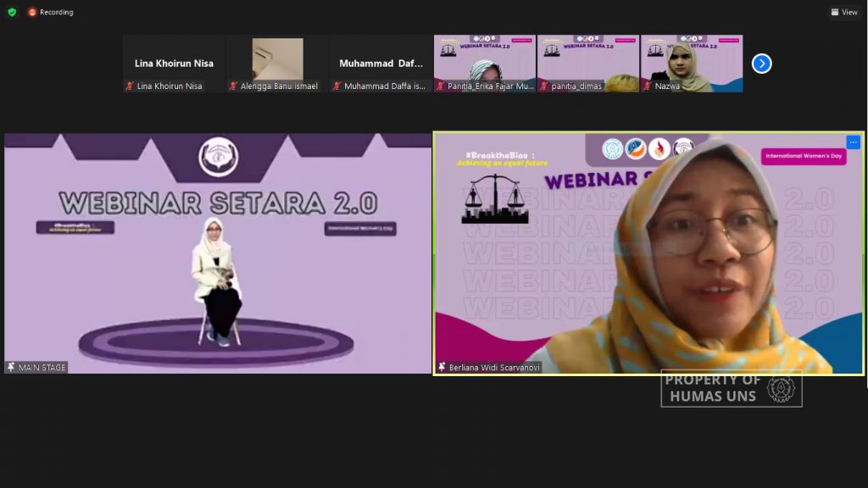
Task: Click the MAIN STAGE name label
Action: tap(42, 368)
